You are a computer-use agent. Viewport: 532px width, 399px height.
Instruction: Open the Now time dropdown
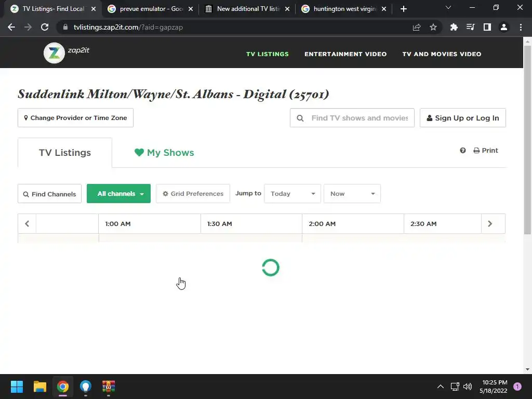point(352,194)
